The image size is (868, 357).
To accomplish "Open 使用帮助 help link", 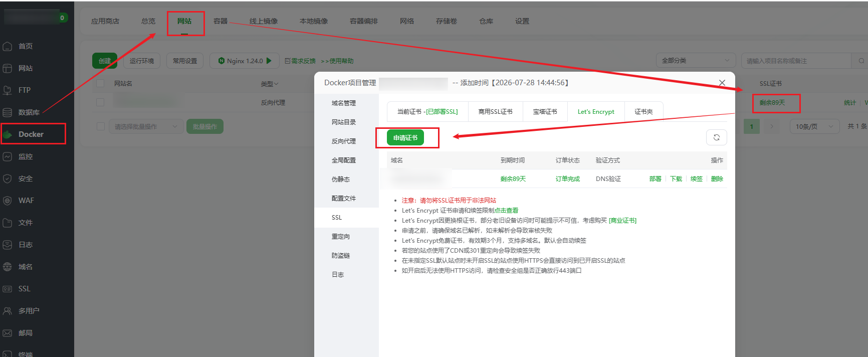I will pyautogui.click(x=337, y=61).
